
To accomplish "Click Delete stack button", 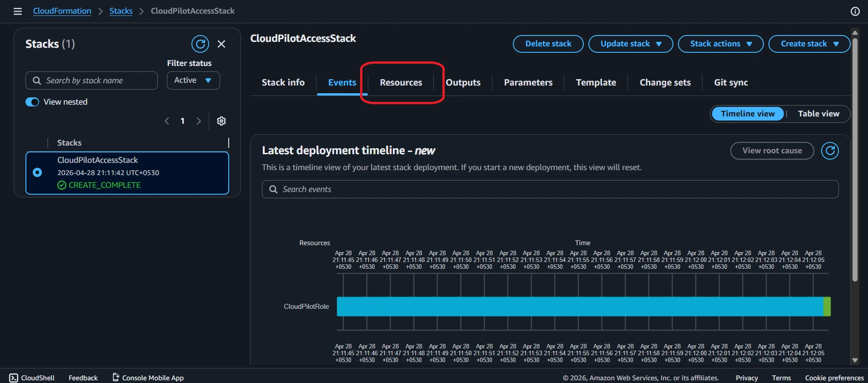I will (x=548, y=44).
